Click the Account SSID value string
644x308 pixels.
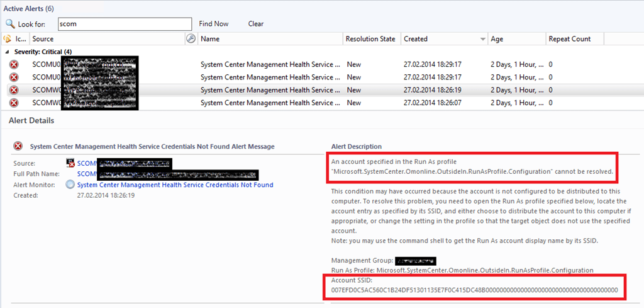pos(474,290)
